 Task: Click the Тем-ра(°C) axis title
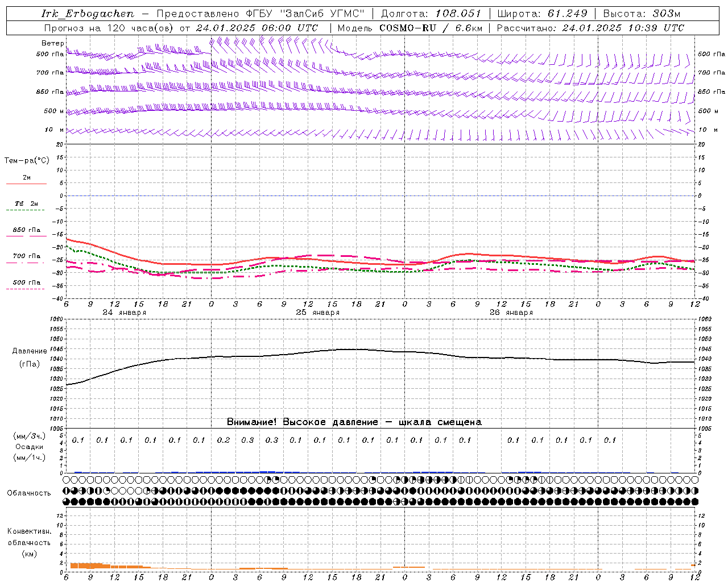(27, 161)
